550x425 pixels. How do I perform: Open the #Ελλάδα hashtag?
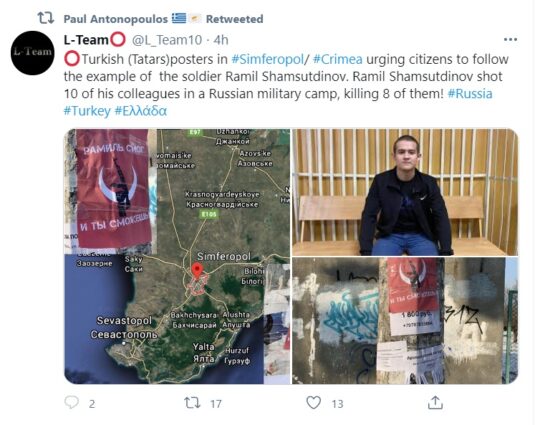pyautogui.click(x=141, y=111)
